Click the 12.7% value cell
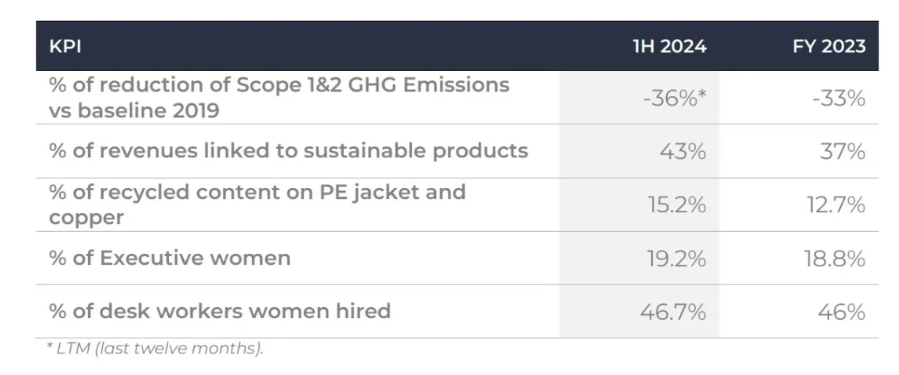899x375 pixels. [838, 205]
